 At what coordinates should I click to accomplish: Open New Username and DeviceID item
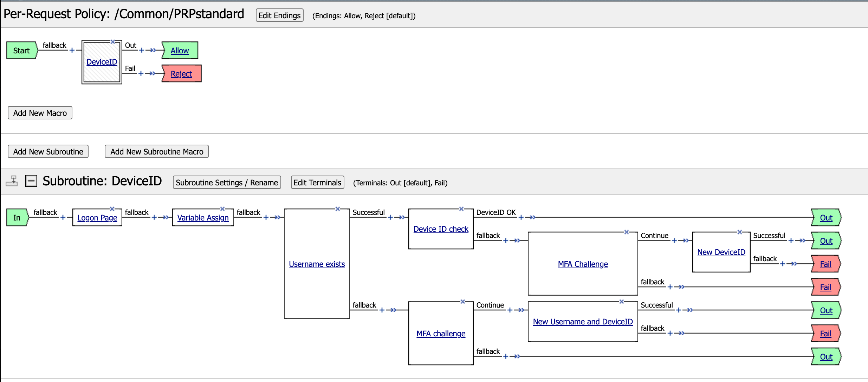[583, 322]
